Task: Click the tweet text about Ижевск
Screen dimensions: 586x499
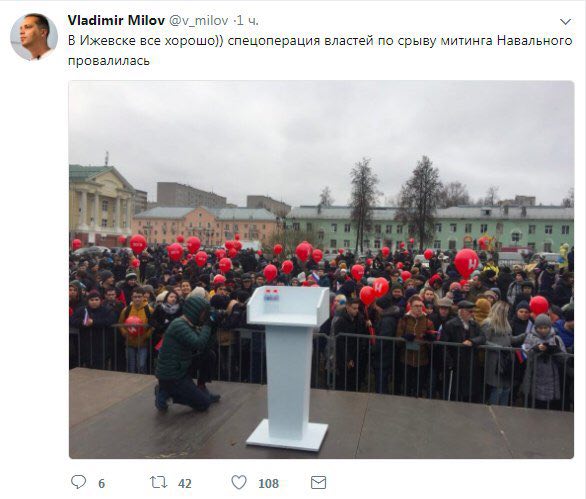Action: tap(320, 50)
